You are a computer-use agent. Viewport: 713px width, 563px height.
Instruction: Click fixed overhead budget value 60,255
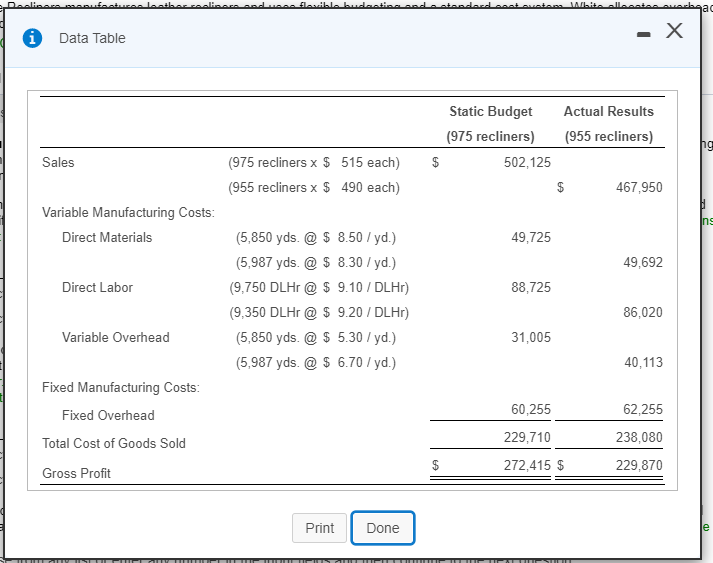pos(531,409)
